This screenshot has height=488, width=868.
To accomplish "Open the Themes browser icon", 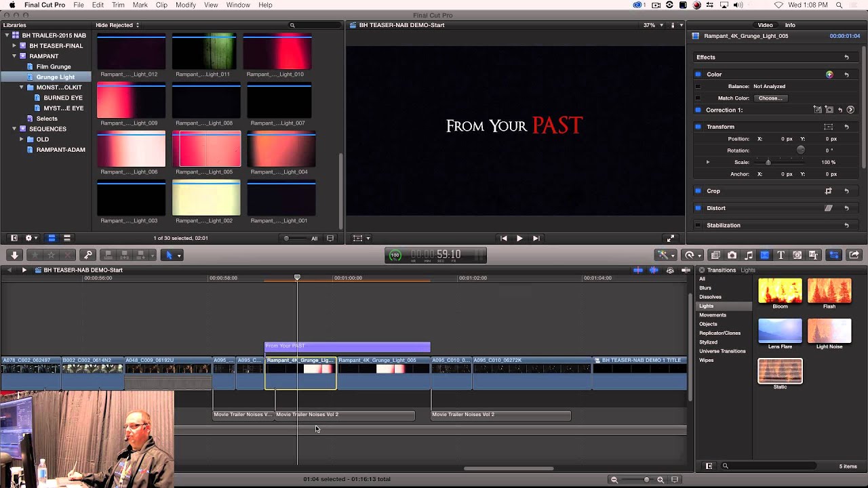I will click(814, 255).
